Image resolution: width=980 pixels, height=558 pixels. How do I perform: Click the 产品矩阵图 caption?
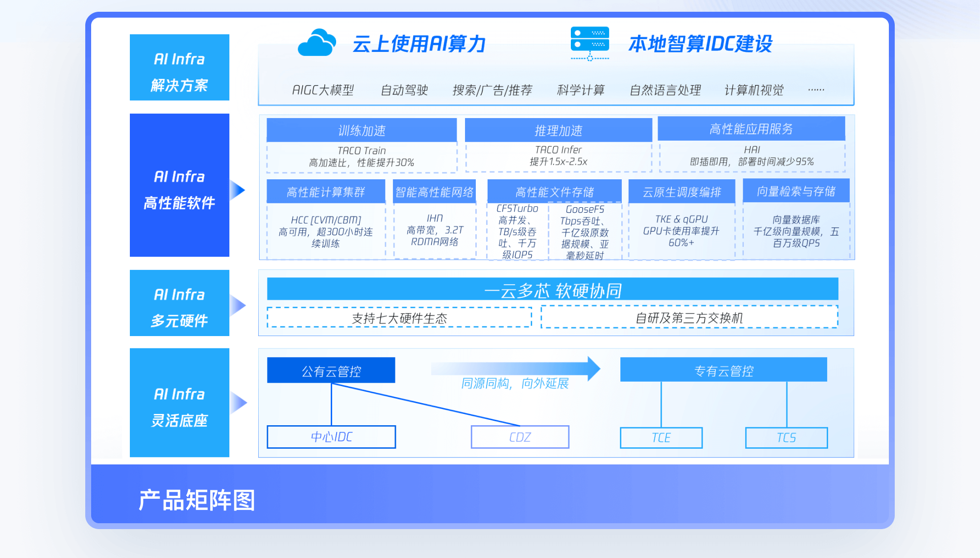tap(197, 500)
